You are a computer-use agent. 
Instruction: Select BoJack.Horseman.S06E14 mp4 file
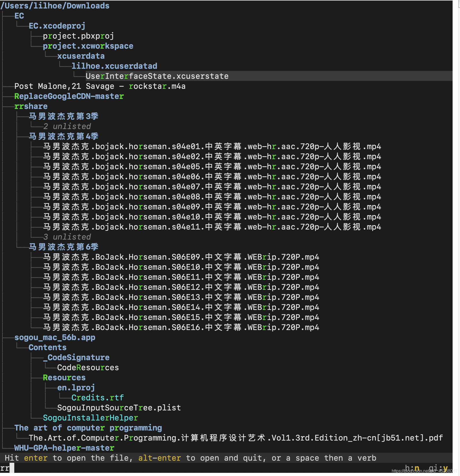coord(181,307)
